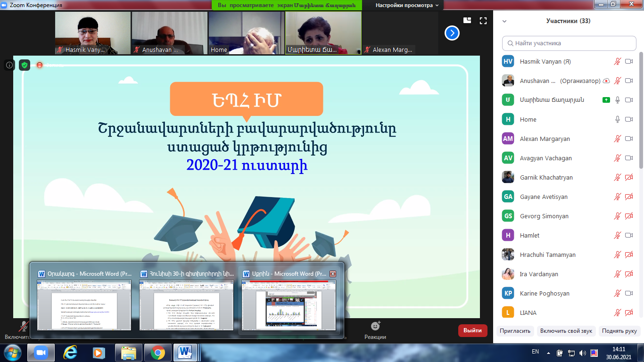Viewport: 644px width, 362px height.
Task: Open Reactions in Zoom toolbar
Action: tap(375, 331)
